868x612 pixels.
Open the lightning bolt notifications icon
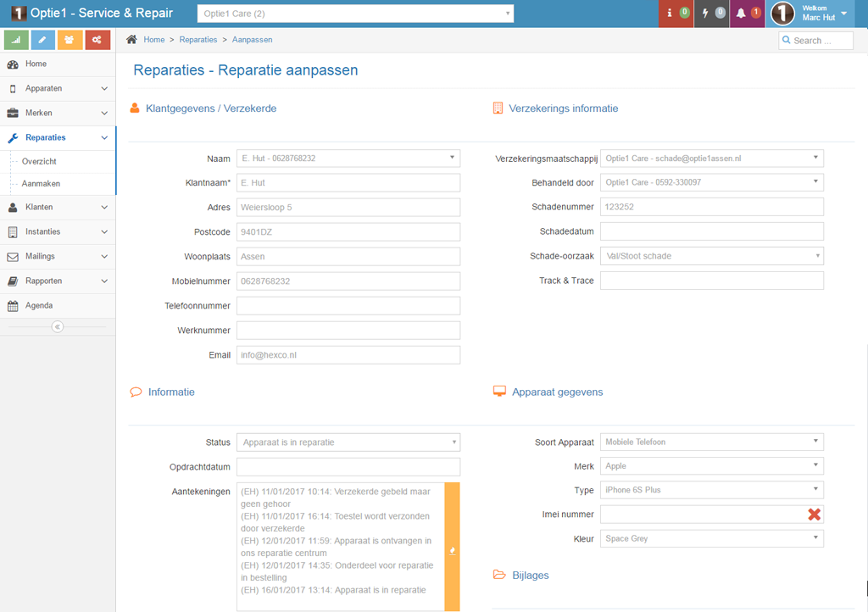tap(712, 14)
